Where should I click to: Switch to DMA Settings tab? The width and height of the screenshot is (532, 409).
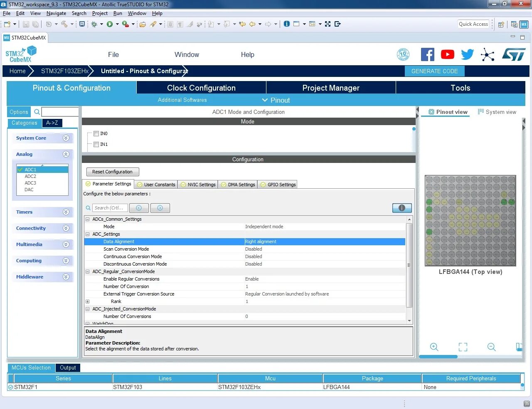point(238,185)
